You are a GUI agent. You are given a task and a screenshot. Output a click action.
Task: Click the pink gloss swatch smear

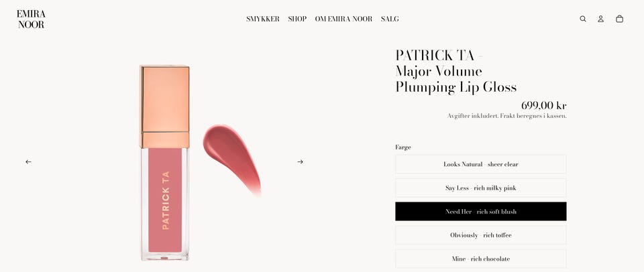[x=232, y=159]
